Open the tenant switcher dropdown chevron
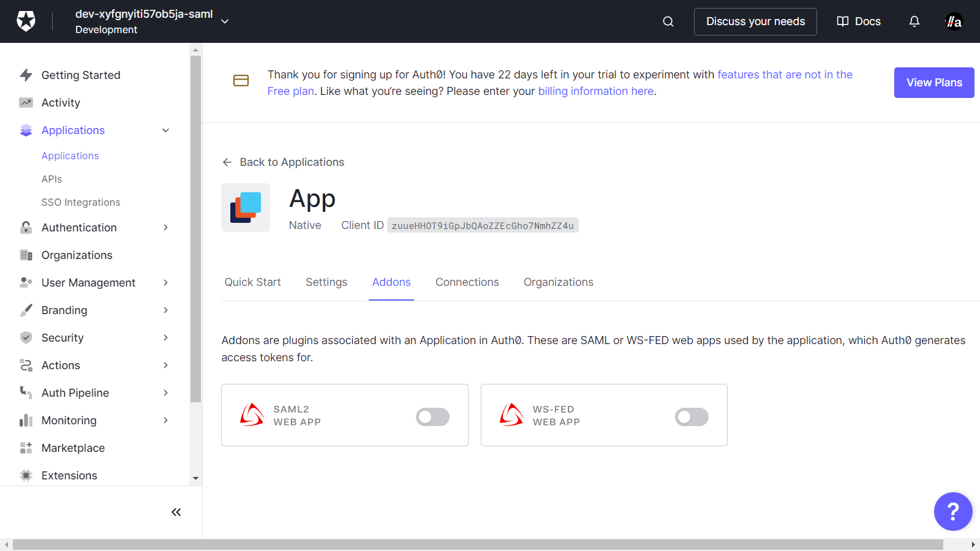This screenshot has width=980, height=551. point(225,21)
